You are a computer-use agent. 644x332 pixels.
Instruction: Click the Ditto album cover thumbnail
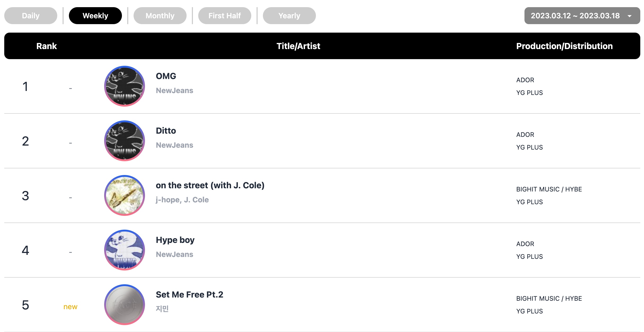coord(125,141)
